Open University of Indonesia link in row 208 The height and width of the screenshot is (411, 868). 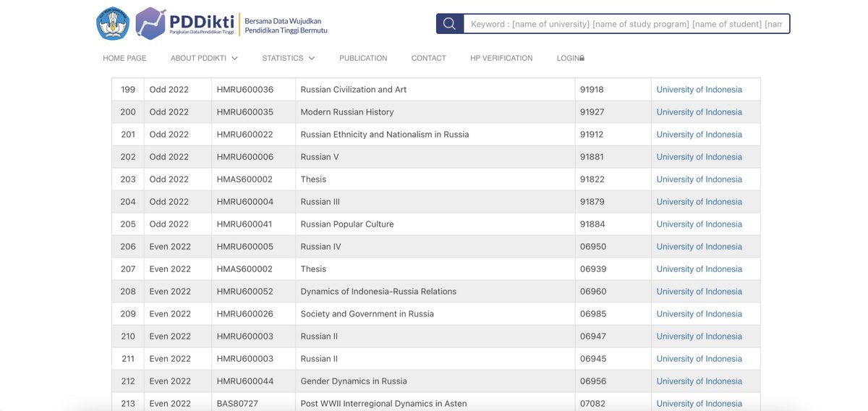click(699, 292)
